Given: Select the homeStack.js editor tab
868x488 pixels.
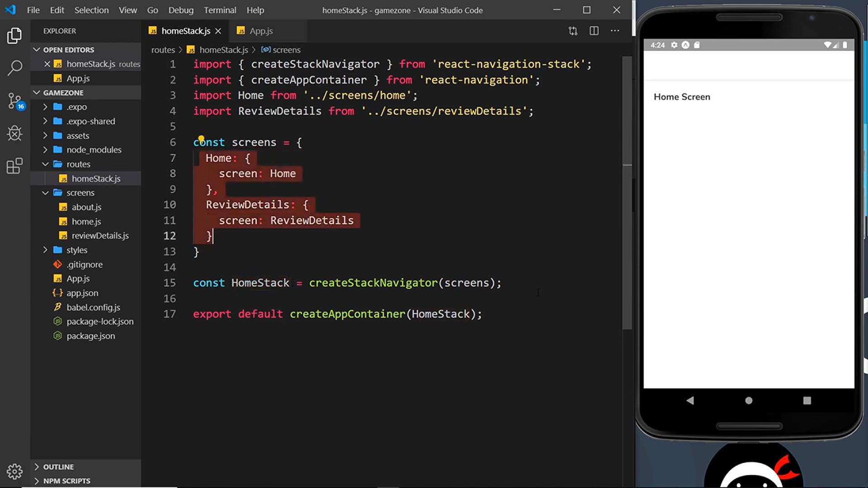Looking at the screenshot, I should point(184,31).
